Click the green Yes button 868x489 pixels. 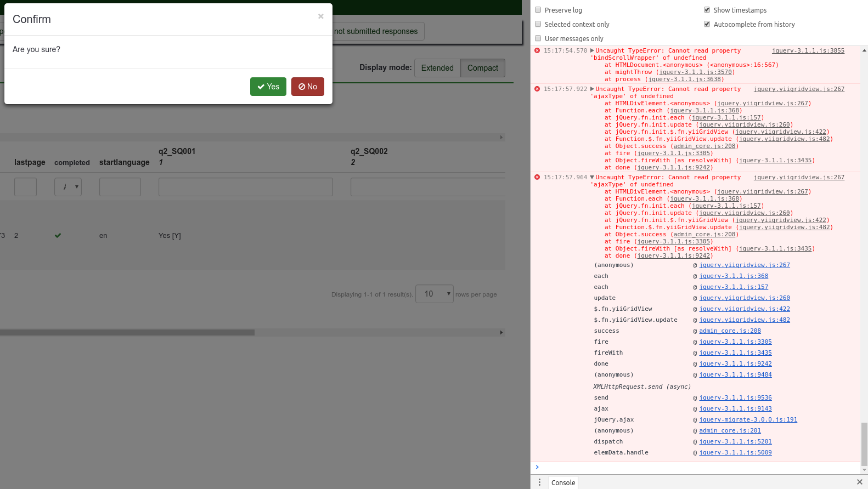tap(268, 87)
